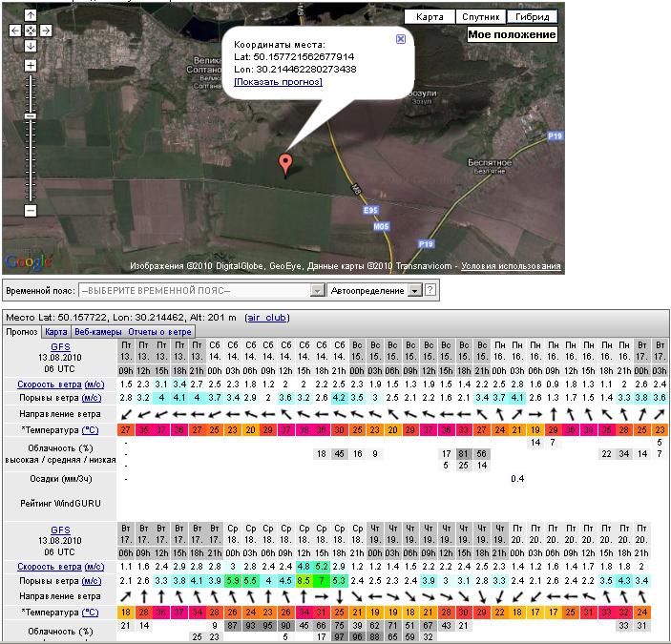Viewport: 671px width, 644px height.
Task: Expand the Автоопределение dropdown
Action: (414, 290)
